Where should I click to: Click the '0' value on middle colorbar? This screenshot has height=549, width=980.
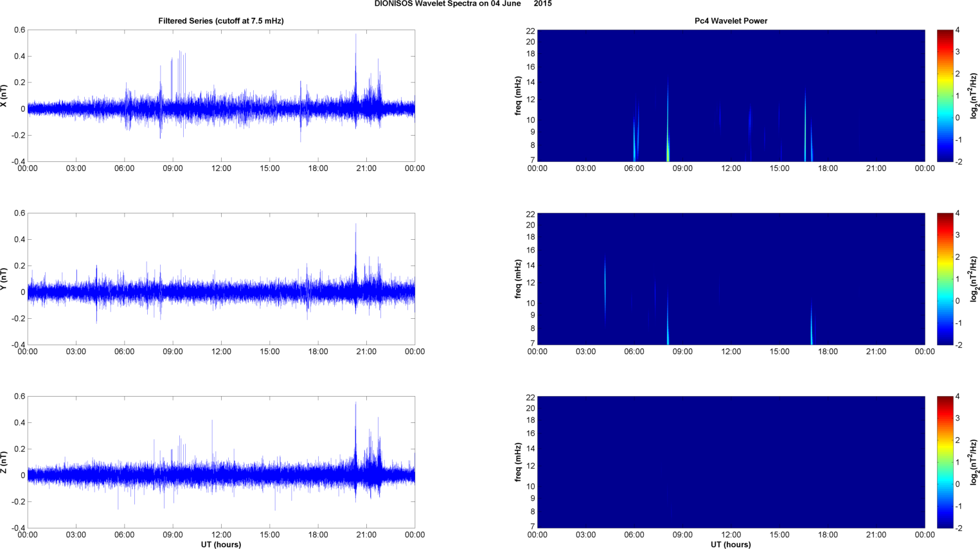coord(958,301)
